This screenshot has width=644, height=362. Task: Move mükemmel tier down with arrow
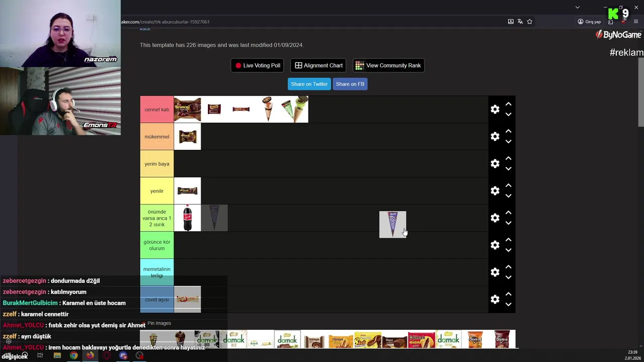click(508, 142)
